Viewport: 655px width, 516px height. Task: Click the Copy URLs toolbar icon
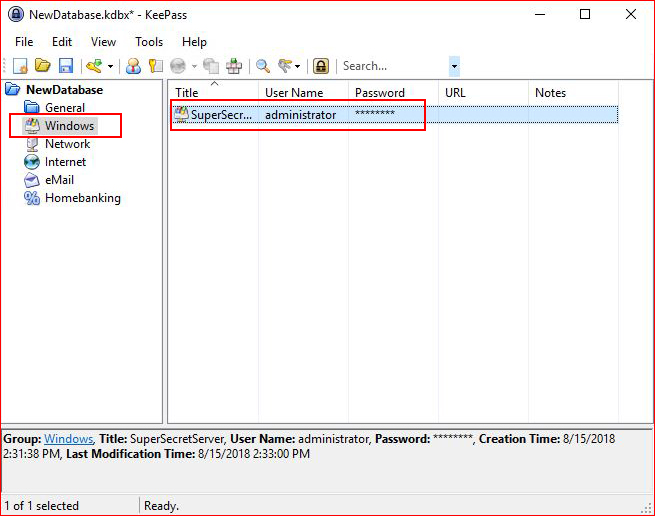click(211, 66)
